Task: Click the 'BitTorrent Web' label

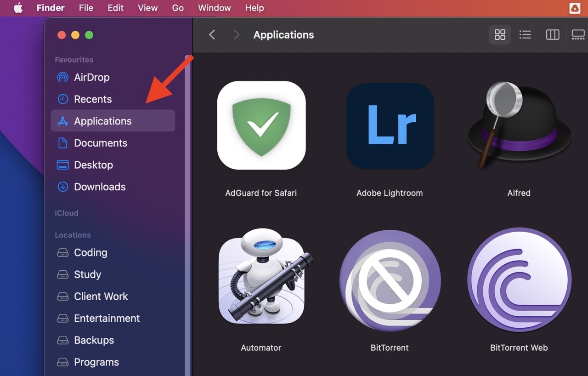Action: (519, 348)
